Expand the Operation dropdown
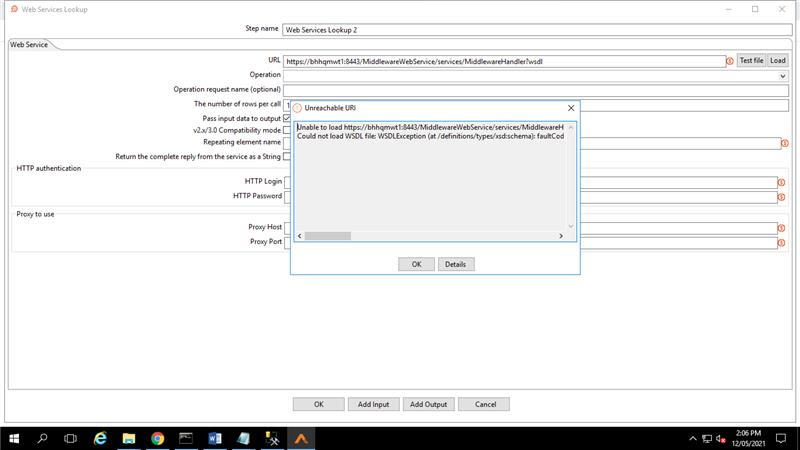800x450 pixels. (x=783, y=75)
